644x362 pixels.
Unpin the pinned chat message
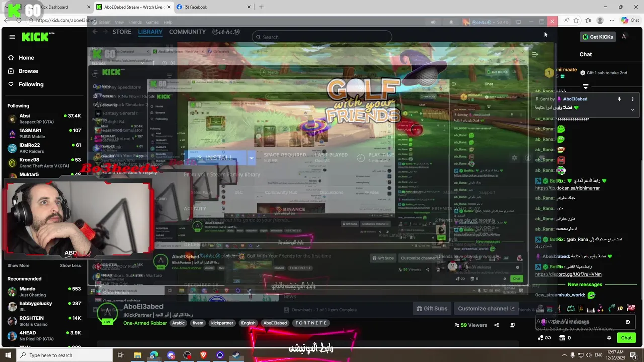pos(619,99)
